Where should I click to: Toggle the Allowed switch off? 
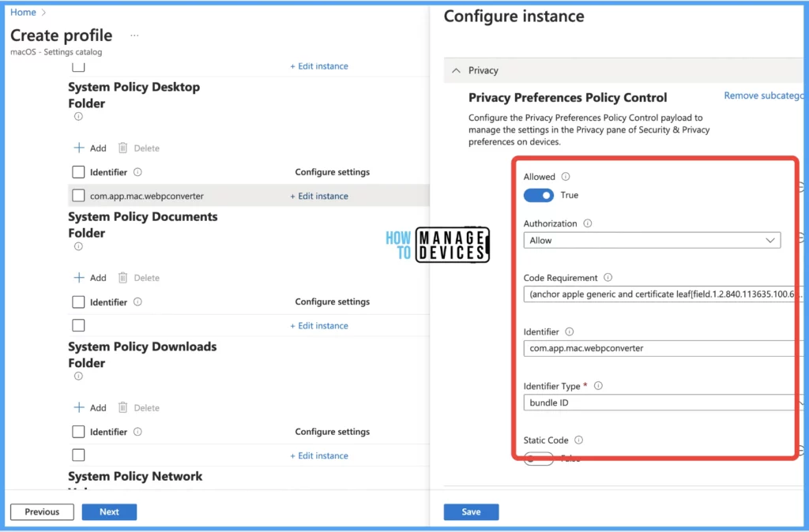539,196
